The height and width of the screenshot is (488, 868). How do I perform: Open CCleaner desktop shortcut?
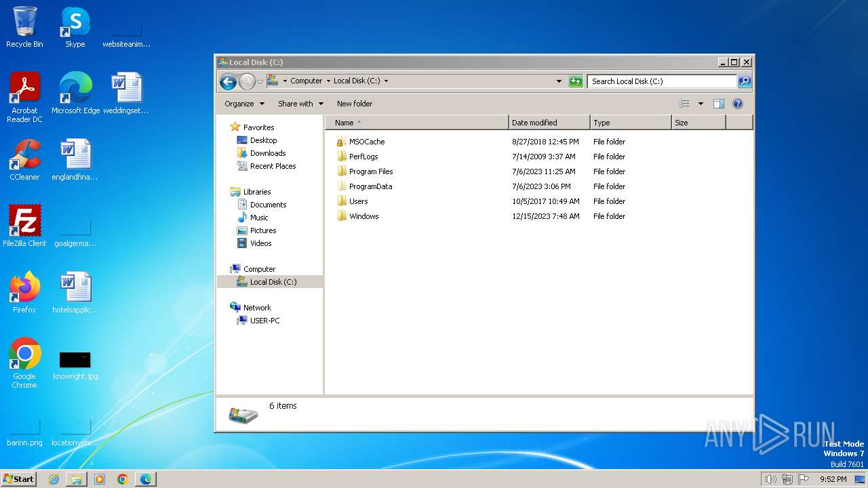click(x=24, y=160)
